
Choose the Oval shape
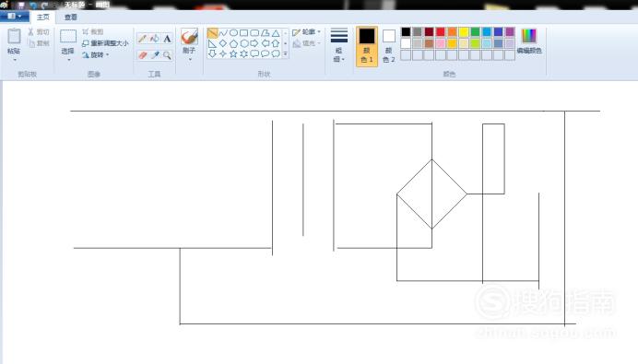[233, 33]
